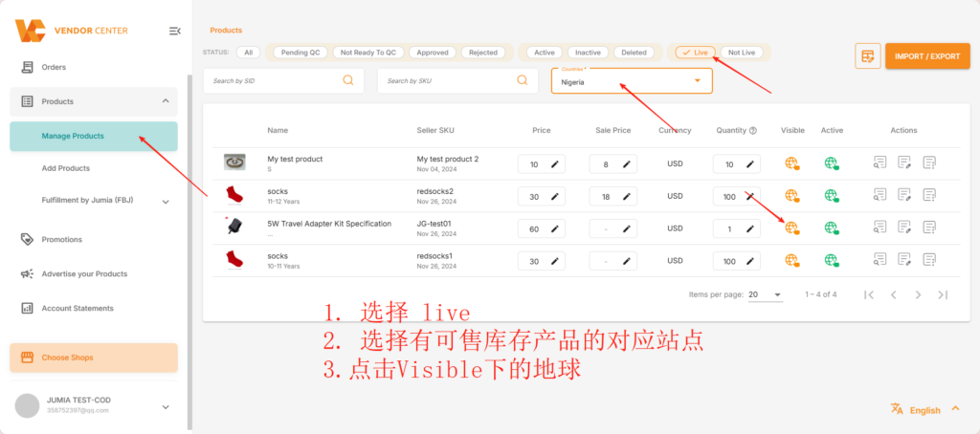The image size is (980, 434).
Task: Go to next page arrow in paginator
Action: [918, 294]
